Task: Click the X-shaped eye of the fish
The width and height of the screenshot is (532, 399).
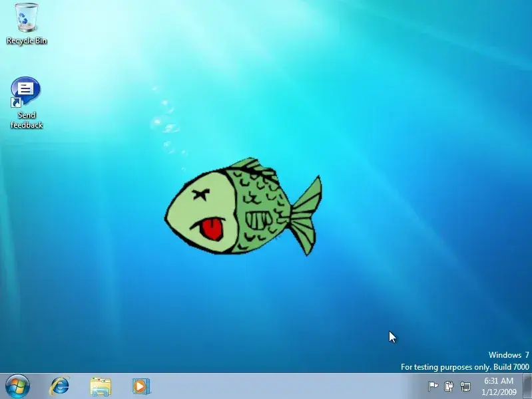Action: click(200, 196)
